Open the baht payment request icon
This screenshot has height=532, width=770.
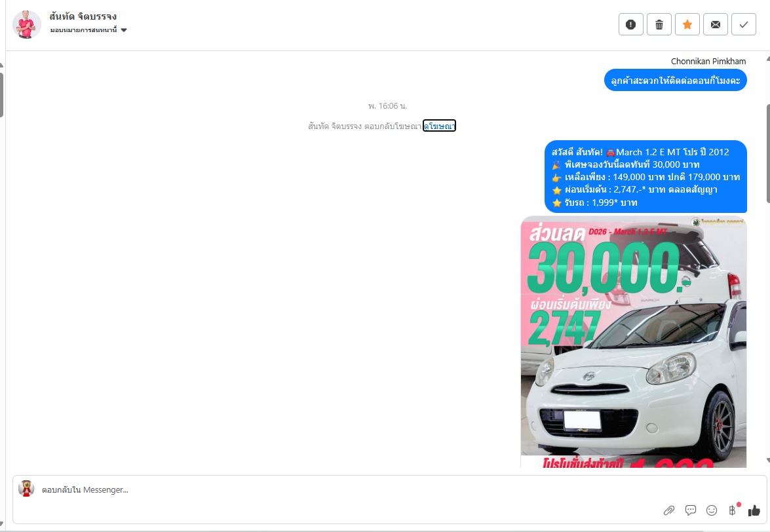pyautogui.click(x=733, y=510)
